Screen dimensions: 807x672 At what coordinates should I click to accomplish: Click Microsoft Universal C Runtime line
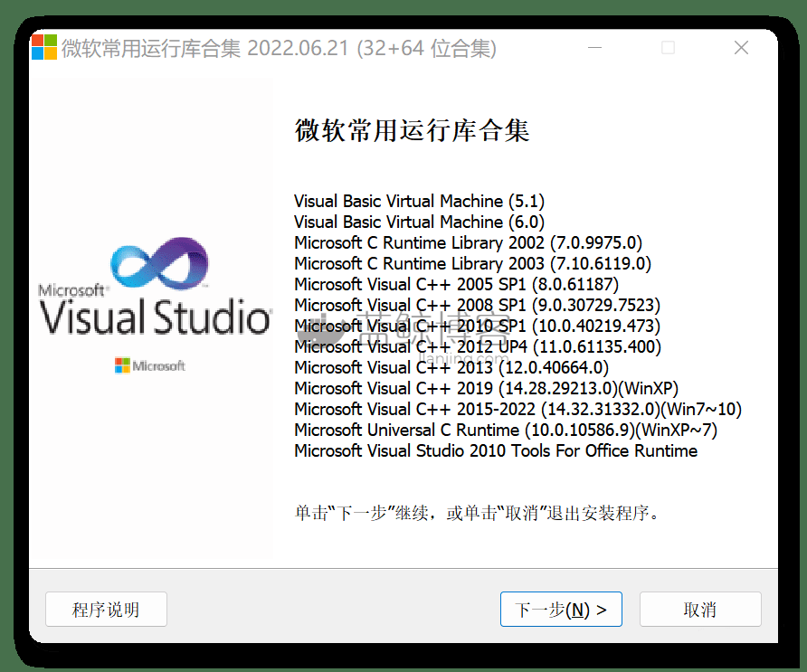tap(506, 431)
